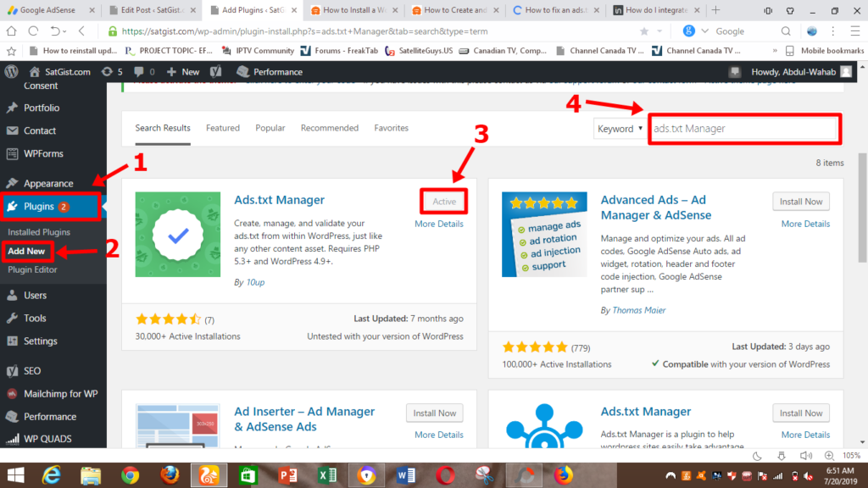
Task: Open a new browser tab with plus
Action: (715, 10)
